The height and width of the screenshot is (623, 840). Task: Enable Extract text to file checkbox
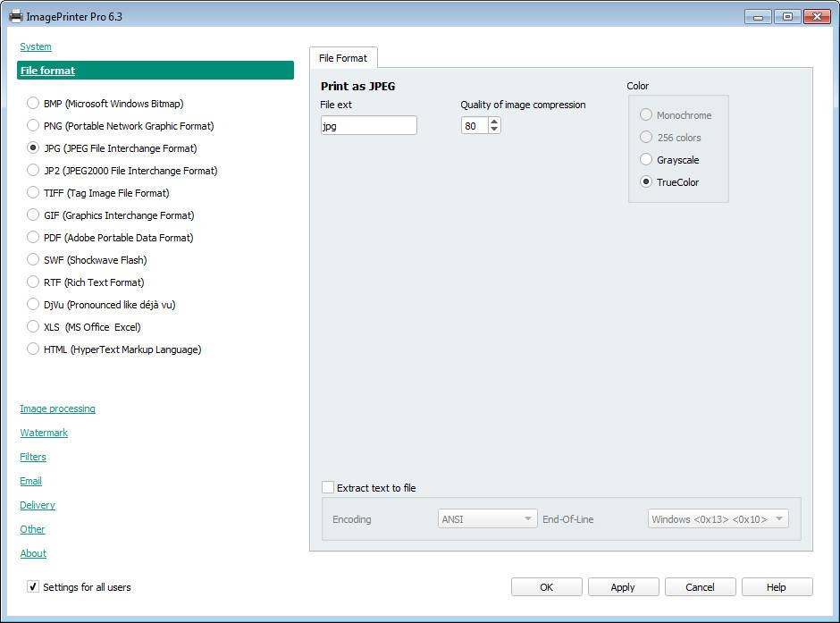328,487
